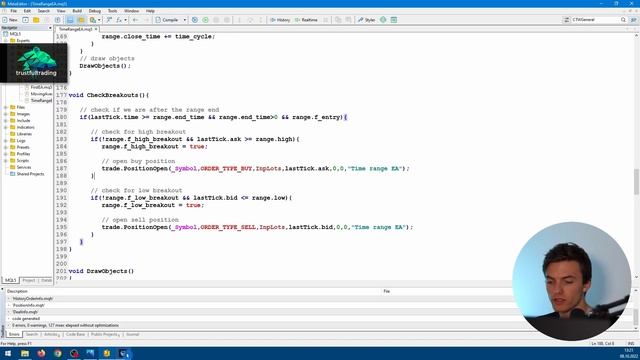Expand the Presets folder in Navigator
640x360 pixels.
point(6,147)
